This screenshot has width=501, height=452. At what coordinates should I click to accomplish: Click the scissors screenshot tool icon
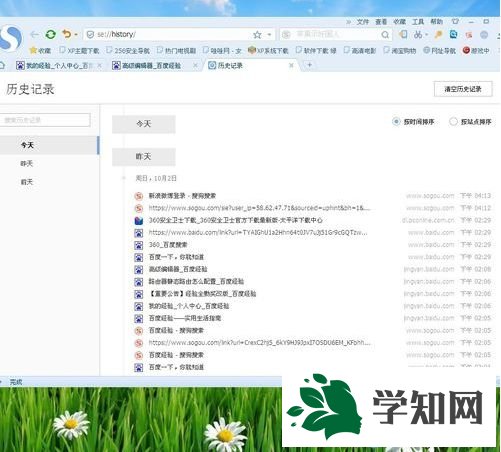click(x=418, y=34)
